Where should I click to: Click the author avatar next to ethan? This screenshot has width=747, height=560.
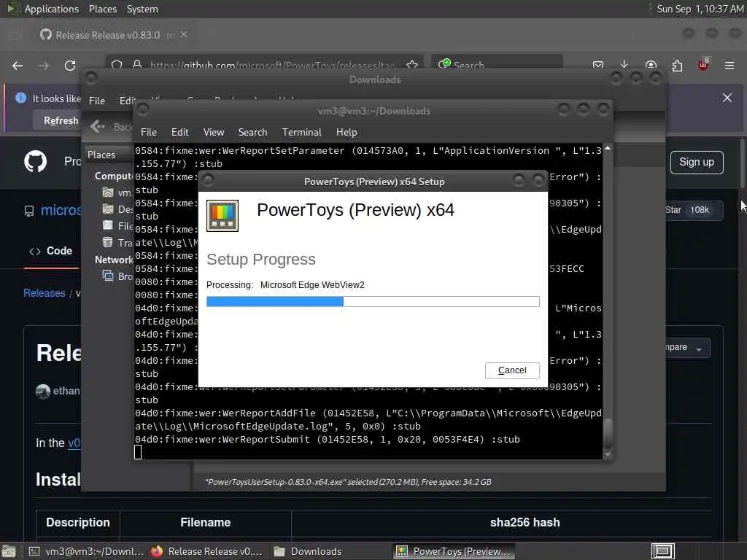click(43, 392)
